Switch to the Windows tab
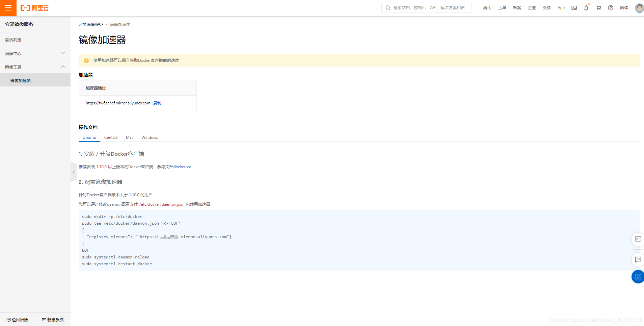 coord(150,137)
